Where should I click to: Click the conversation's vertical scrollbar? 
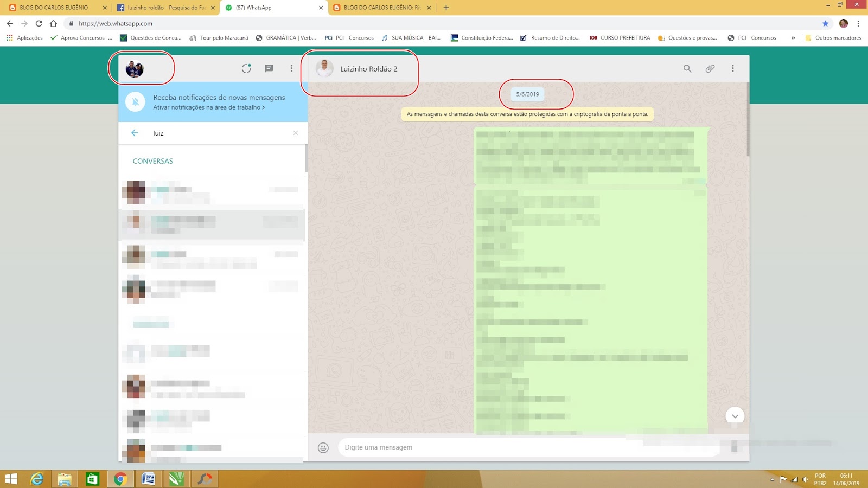(748, 119)
